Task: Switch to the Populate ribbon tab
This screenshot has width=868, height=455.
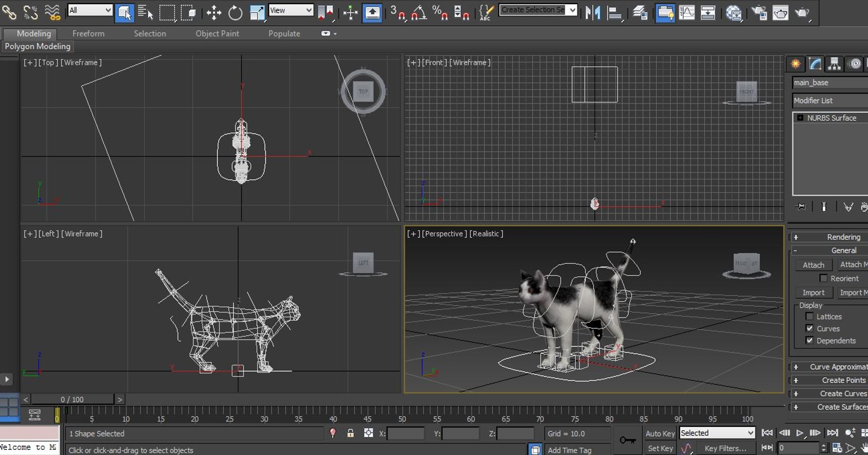Action: pyautogui.click(x=284, y=33)
